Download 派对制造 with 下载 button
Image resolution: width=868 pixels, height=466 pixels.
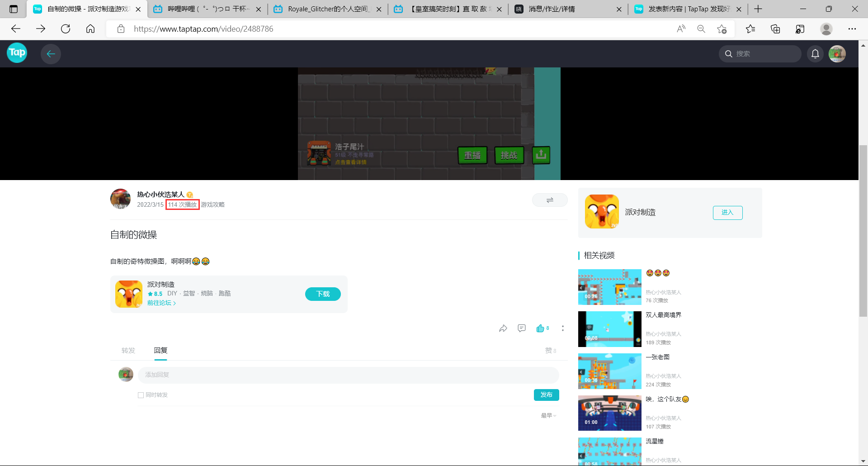[x=323, y=294]
